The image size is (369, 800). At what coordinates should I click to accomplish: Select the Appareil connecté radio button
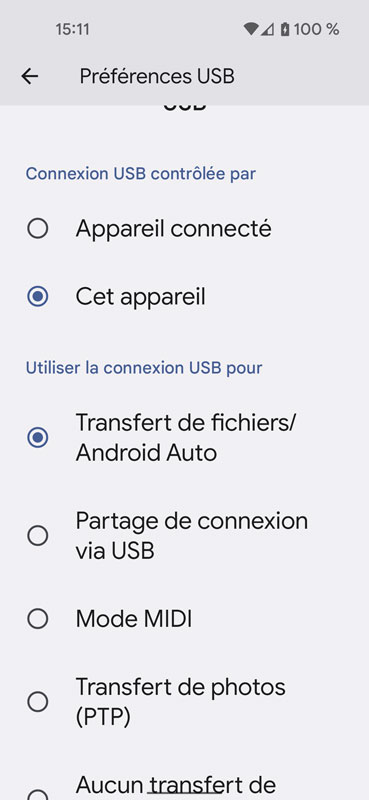pos(38,229)
